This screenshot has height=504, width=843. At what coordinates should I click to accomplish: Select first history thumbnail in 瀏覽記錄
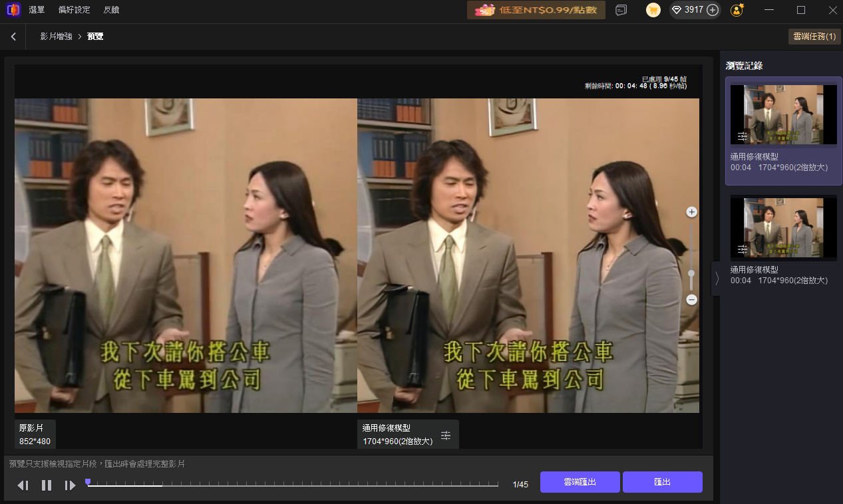pos(783,114)
